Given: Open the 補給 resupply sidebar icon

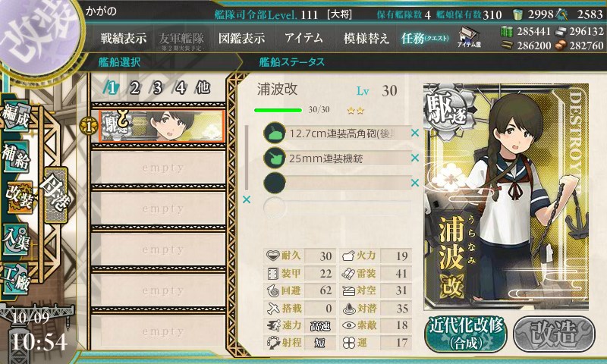Looking at the screenshot, I should pyautogui.click(x=16, y=156).
